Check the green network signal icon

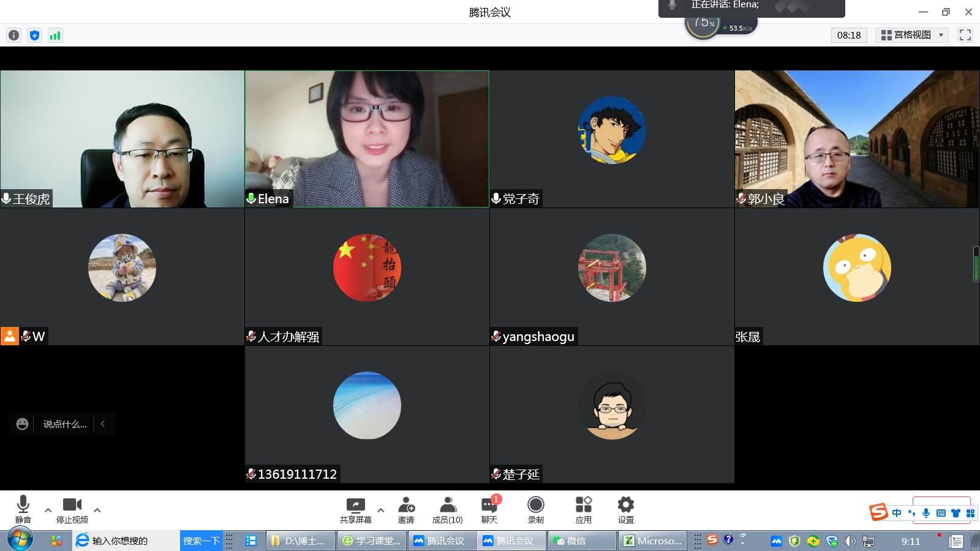point(55,36)
